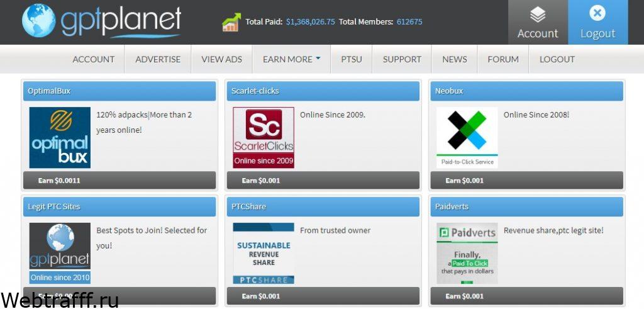Click 'Revenue share,ptc legit site!' text
This screenshot has width=644, height=309.
tap(553, 230)
